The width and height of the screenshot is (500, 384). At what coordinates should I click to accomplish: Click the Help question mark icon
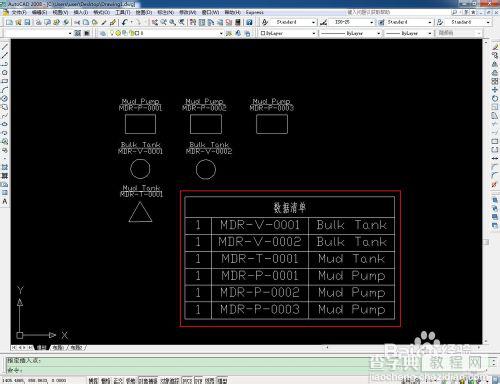tap(249, 22)
